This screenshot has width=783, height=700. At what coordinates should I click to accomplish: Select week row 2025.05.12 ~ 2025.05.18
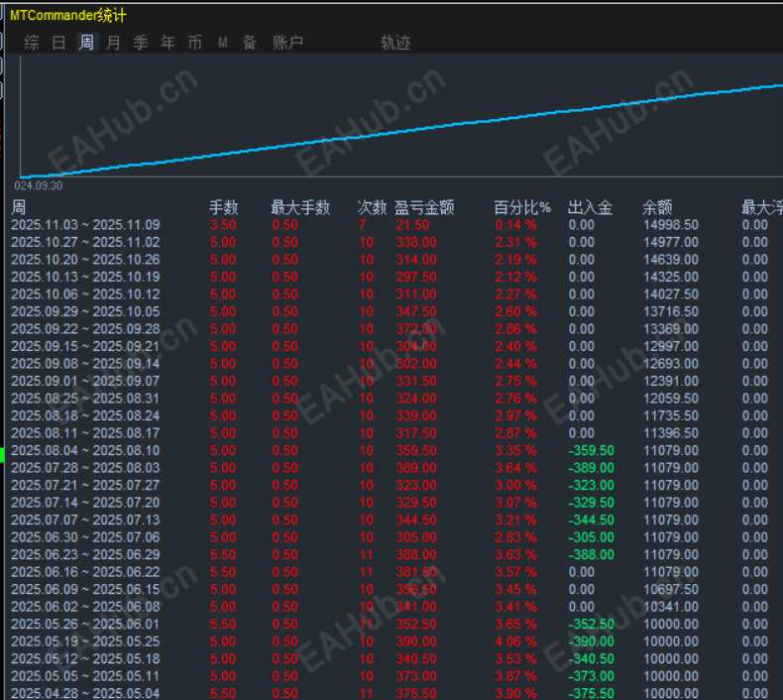click(394, 659)
